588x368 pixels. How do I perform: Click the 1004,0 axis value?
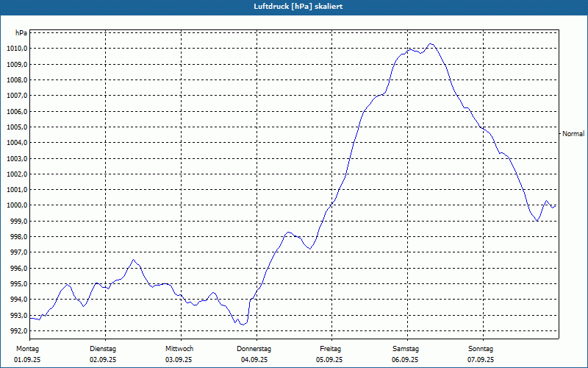pyautogui.click(x=17, y=143)
